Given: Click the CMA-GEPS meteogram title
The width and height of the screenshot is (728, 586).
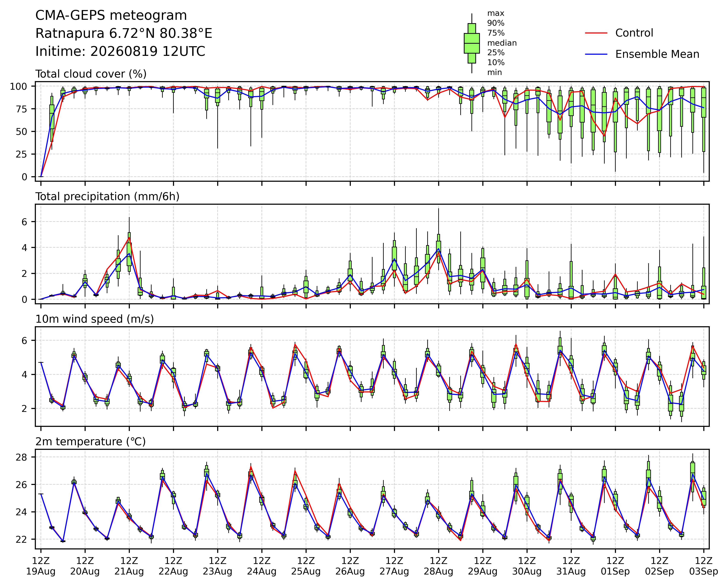Looking at the screenshot, I should pos(111,15).
